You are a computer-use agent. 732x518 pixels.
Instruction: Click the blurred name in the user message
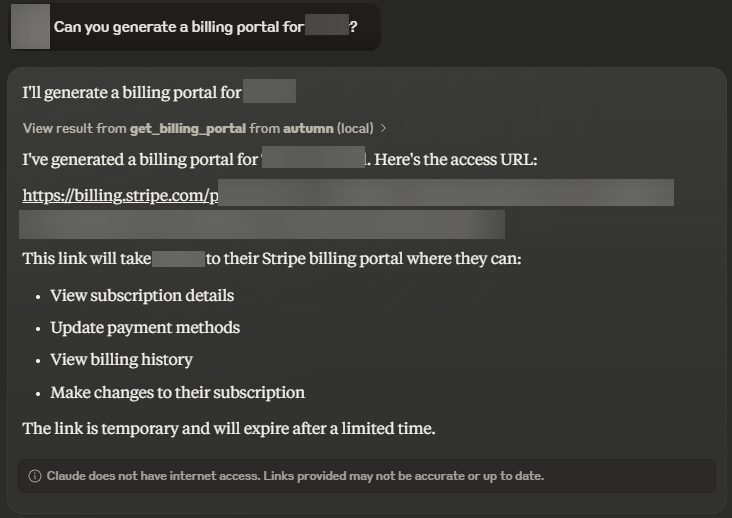(x=327, y=27)
